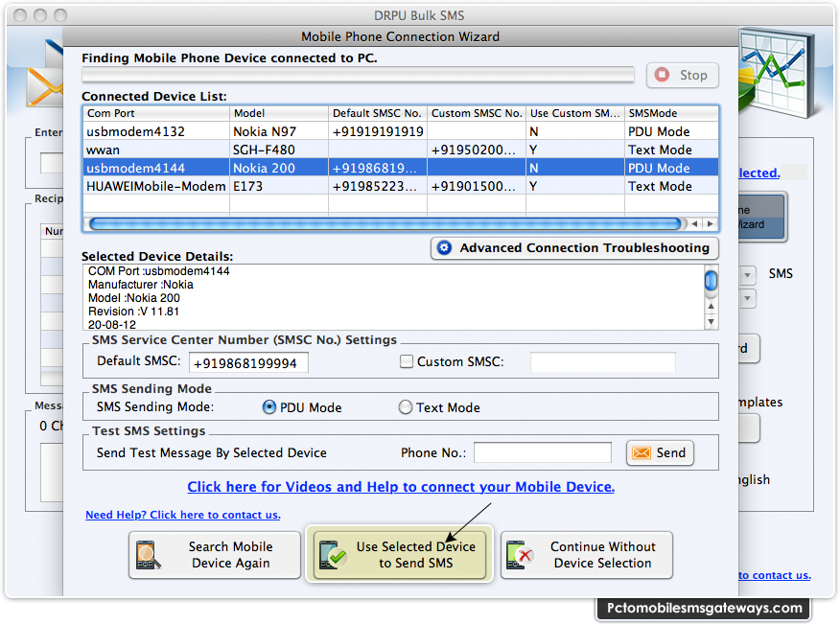Select HUAWEIMobile-Modem device row
This screenshot has width=840, height=624.
point(401,186)
